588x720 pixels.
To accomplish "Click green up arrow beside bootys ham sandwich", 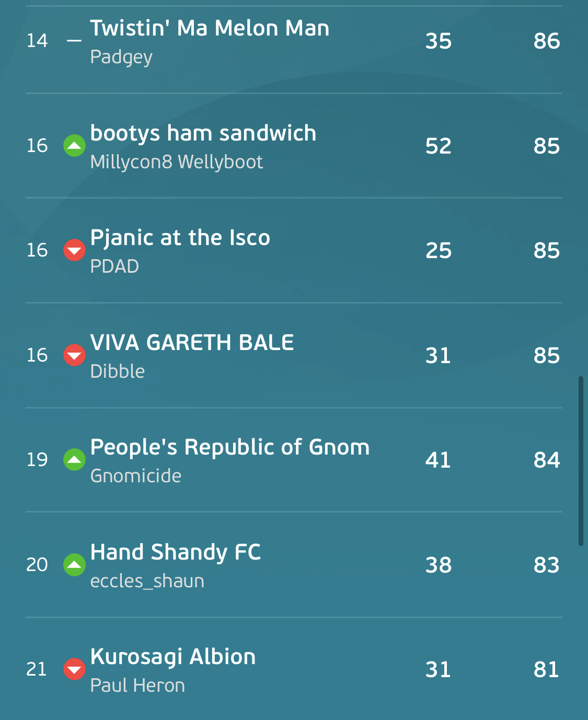I will tap(74, 146).
